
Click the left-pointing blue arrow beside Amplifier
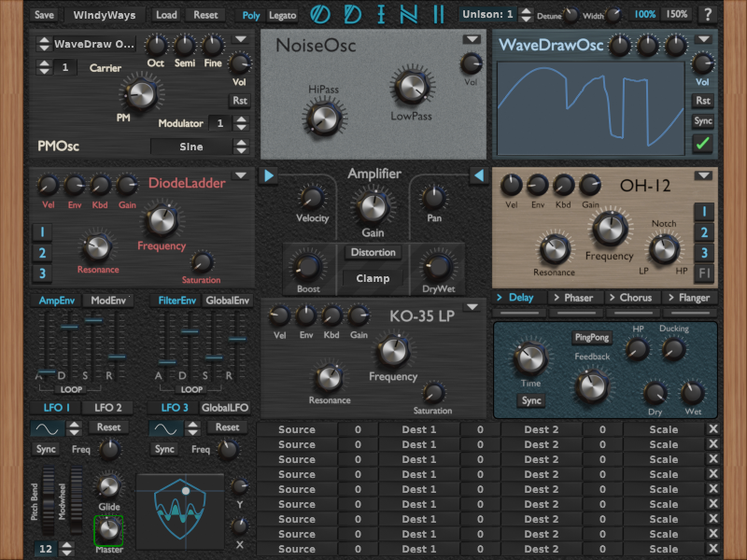point(479,175)
